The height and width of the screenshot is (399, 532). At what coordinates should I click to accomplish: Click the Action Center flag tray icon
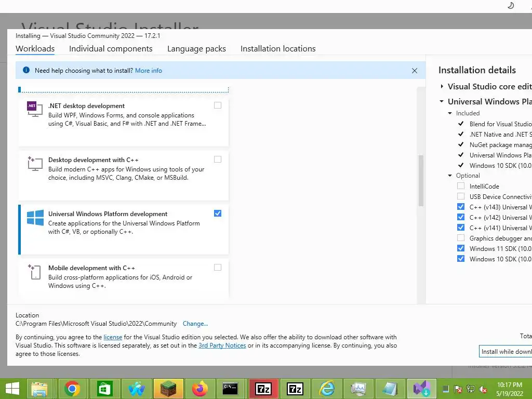[458, 389]
